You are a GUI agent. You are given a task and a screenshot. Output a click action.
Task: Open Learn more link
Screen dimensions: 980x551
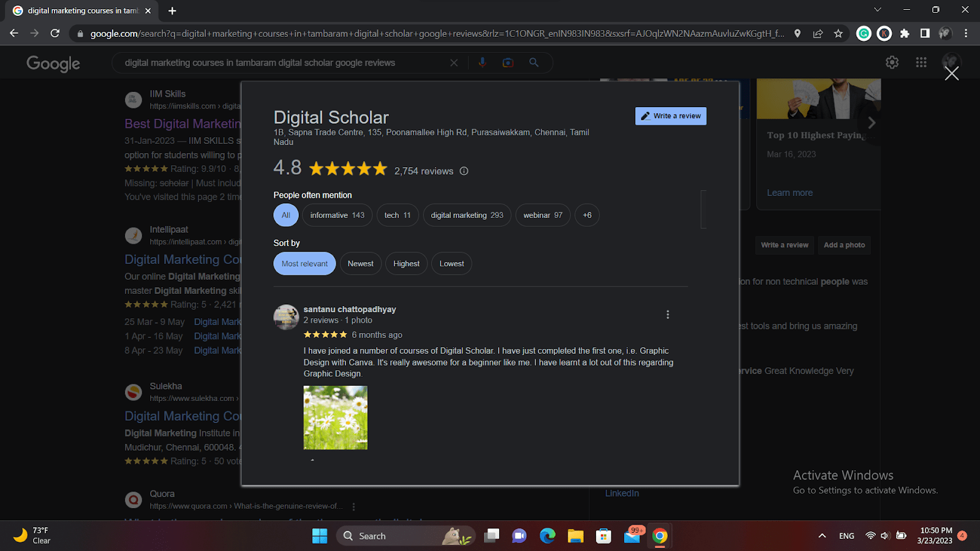[x=790, y=192]
